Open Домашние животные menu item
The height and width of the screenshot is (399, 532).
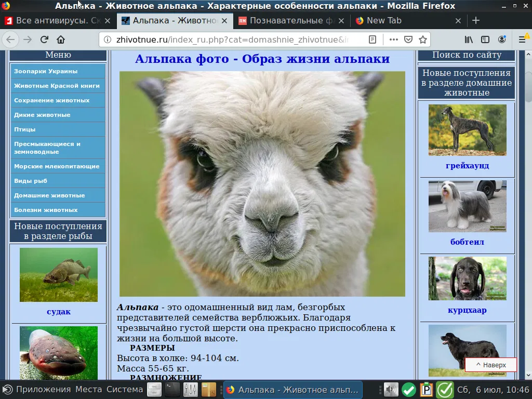(x=58, y=195)
